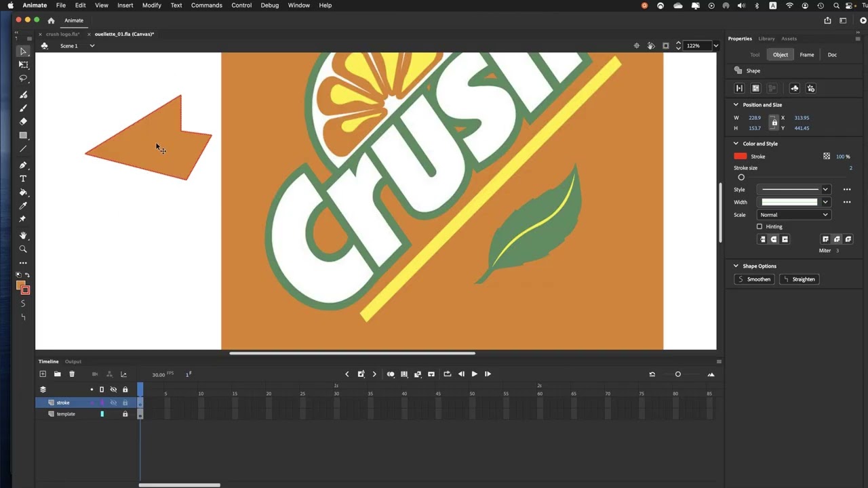868x488 pixels.
Task: Open the Doc properties tab
Action: point(832,55)
